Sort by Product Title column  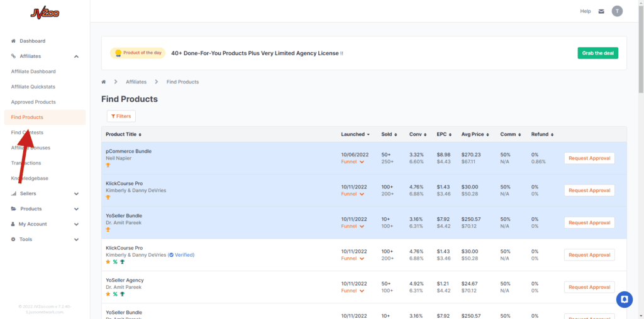coord(124,134)
